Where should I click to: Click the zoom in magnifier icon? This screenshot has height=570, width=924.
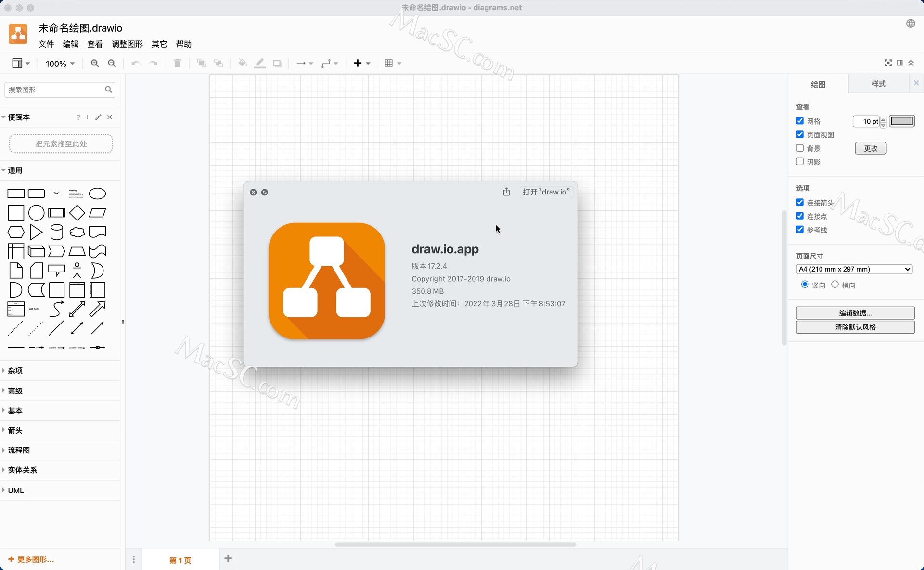(95, 64)
